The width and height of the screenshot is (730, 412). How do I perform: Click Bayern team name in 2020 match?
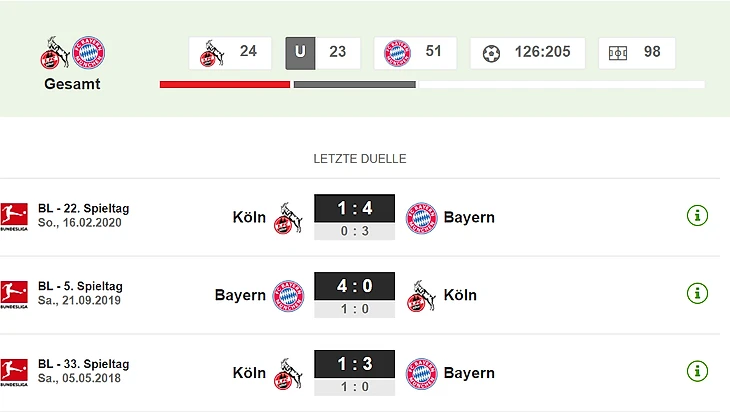(x=469, y=217)
